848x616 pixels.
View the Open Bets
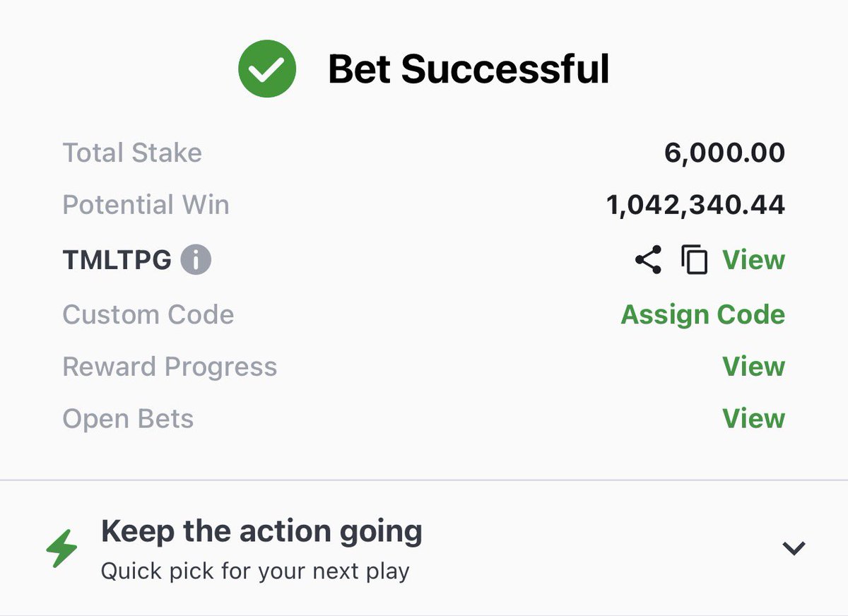pyautogui.click(x=753, y=418)
